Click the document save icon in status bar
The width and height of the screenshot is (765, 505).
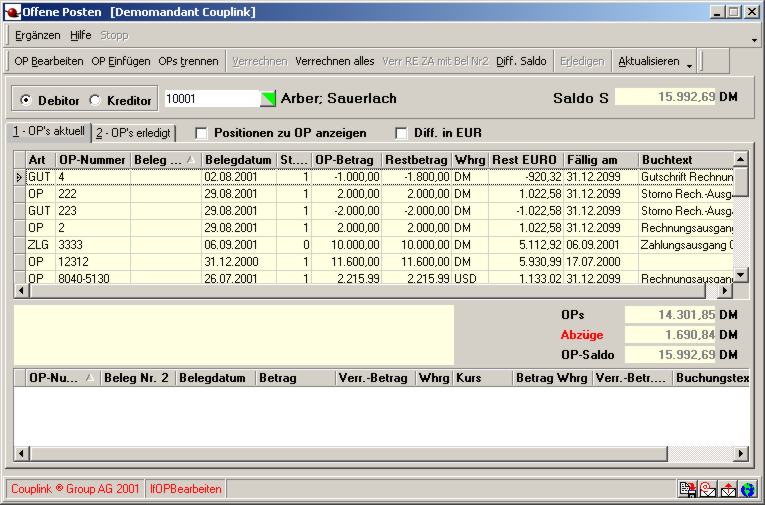tap(688, 489)
